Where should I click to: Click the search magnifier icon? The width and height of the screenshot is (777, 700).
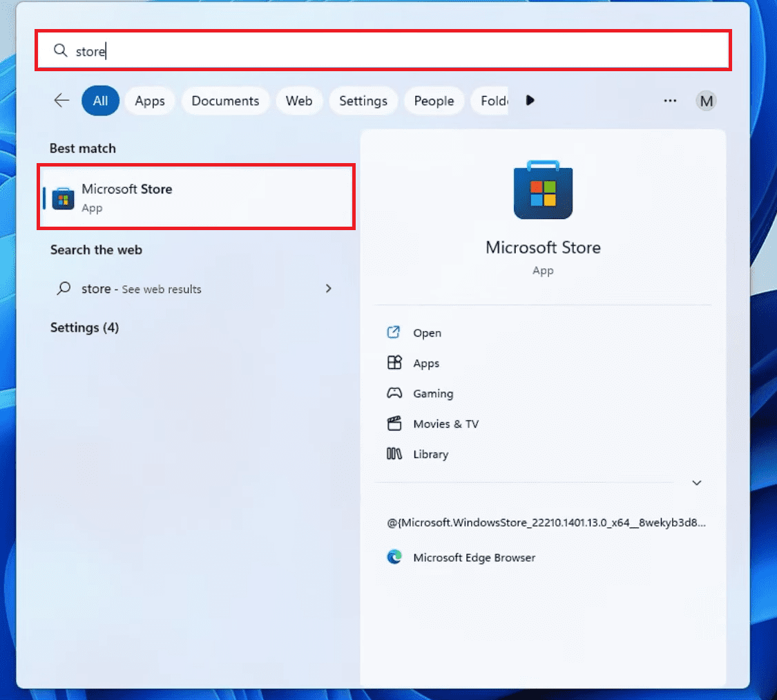[59, 50]
